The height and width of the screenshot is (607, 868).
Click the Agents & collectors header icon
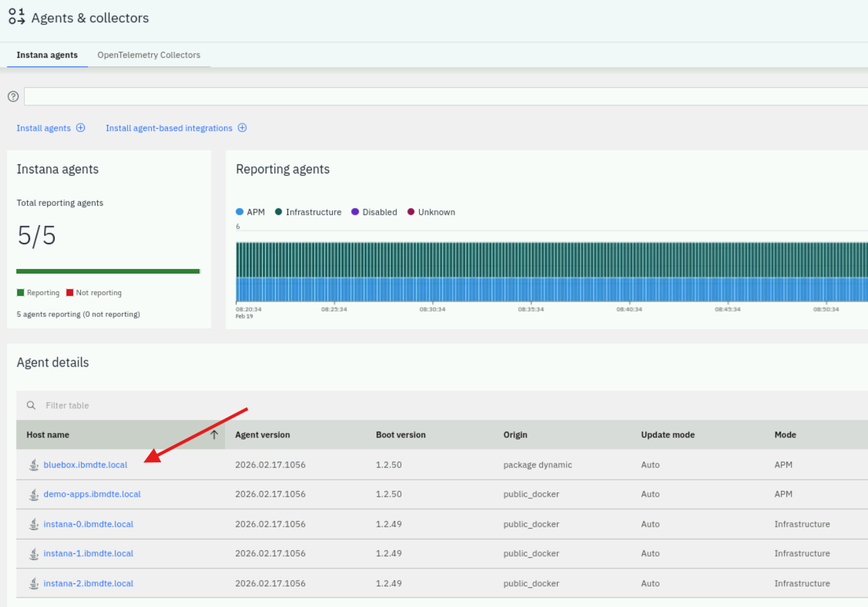tap(17, 17)
